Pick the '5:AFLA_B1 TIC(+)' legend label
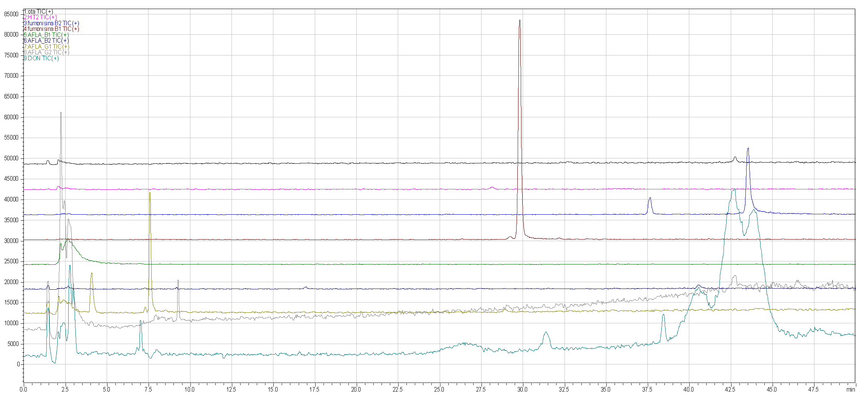This screenshot has height=401, width=868. coord(46,35)
